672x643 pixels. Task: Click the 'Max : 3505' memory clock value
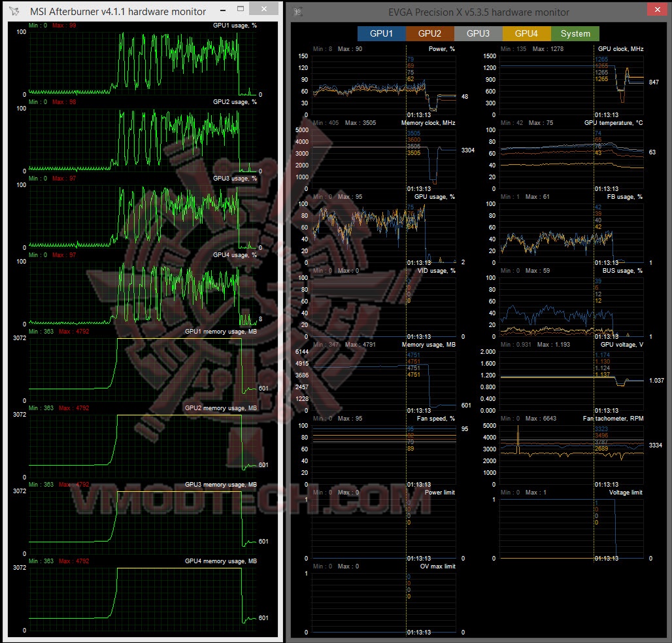(360, 123)
